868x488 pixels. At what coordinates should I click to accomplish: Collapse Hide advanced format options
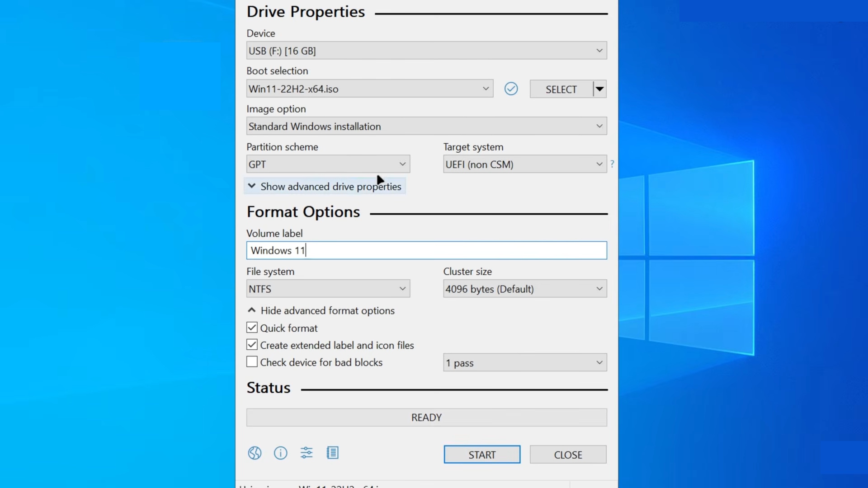point(326,310)
